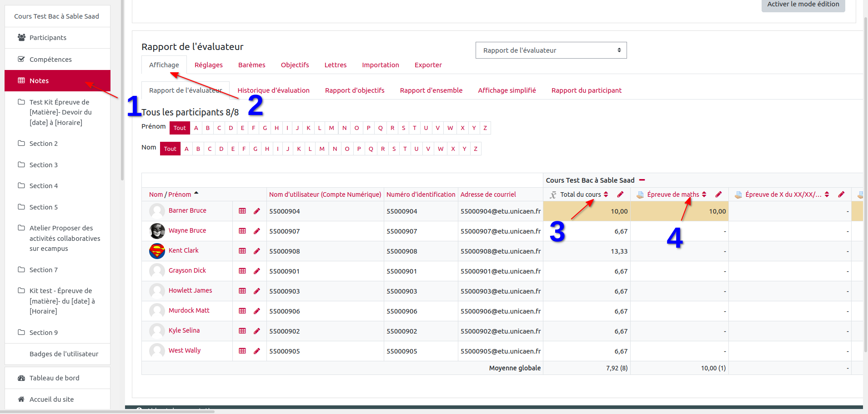This screenshot has height=414, width=868.
Task: Open Murdock Matt's profile link
Action: coord(189,310)
